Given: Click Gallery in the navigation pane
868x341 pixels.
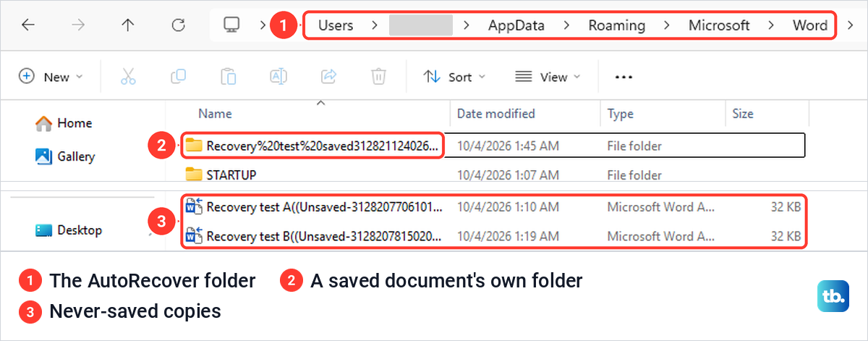Looking at the screenshot, I should 76,156.
